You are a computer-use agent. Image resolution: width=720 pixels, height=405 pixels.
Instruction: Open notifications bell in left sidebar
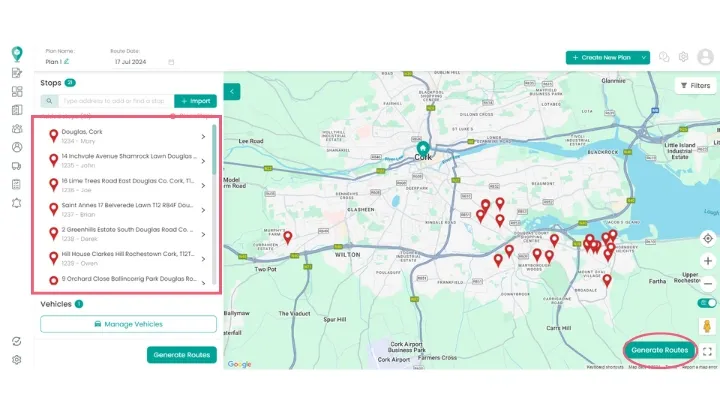17,203
